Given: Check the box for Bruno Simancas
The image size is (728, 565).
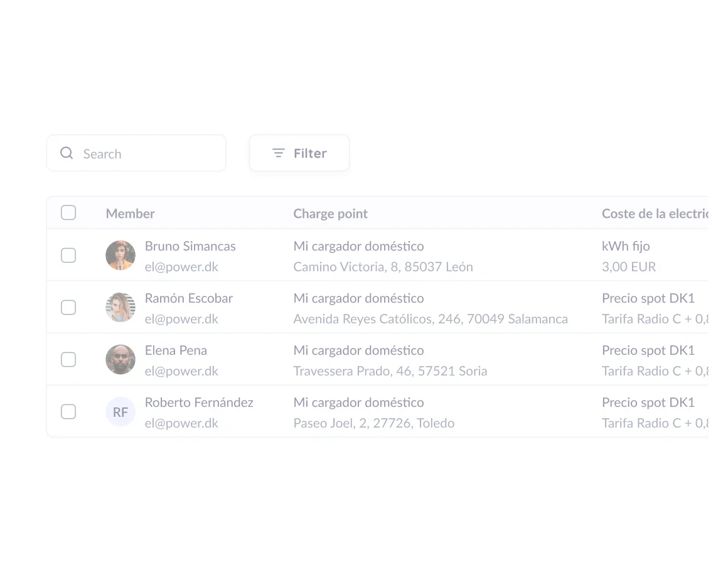Looking at the screenshot, I should tap(68, 255).
